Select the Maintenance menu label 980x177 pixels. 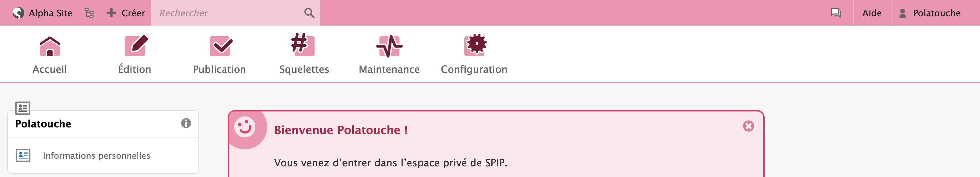click(389, 69)
